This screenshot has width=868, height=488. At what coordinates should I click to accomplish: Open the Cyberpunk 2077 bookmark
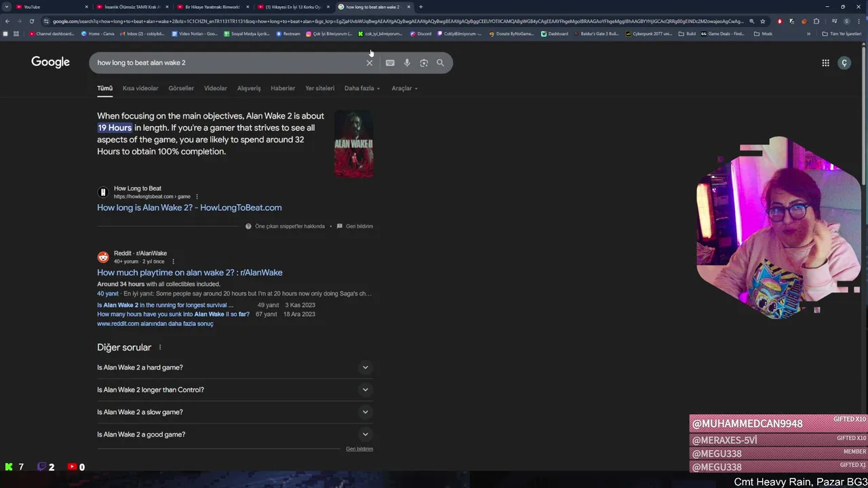tap(649, 33)
